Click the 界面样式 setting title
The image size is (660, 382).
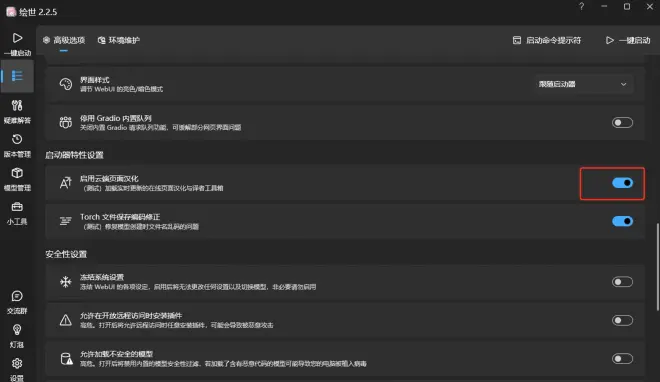point(95,80)
